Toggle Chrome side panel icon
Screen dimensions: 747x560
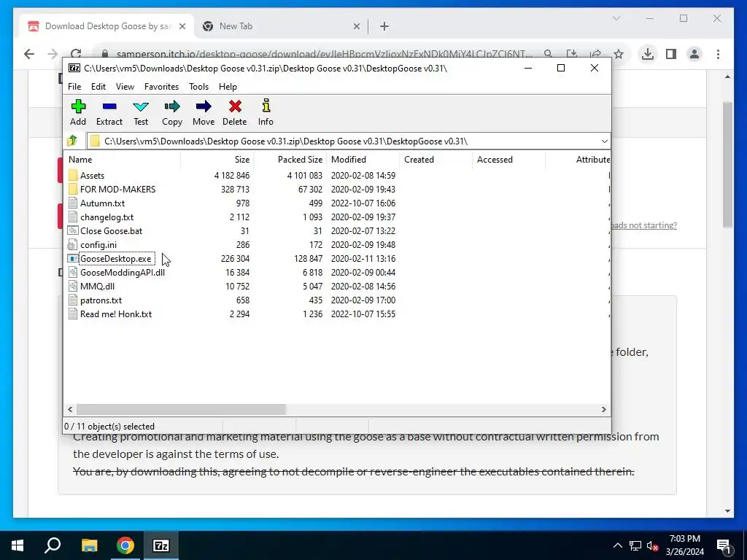pos(671,54)
